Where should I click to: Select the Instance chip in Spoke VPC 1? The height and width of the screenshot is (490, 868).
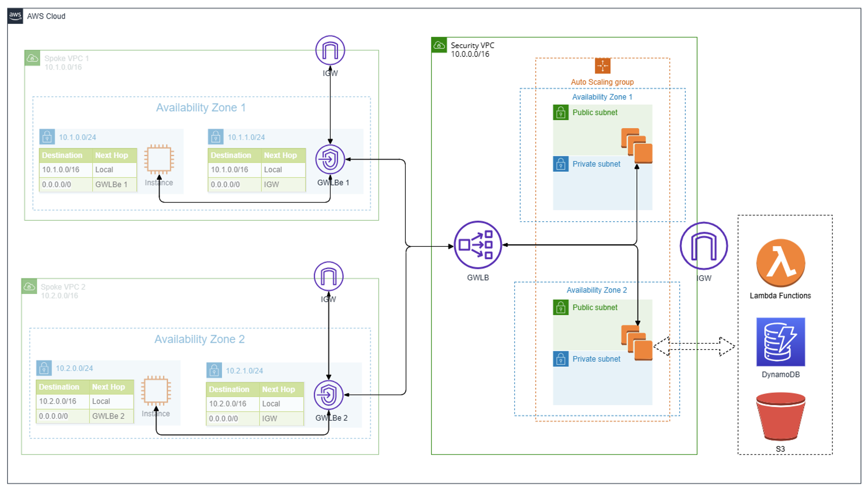coord(159,160)
